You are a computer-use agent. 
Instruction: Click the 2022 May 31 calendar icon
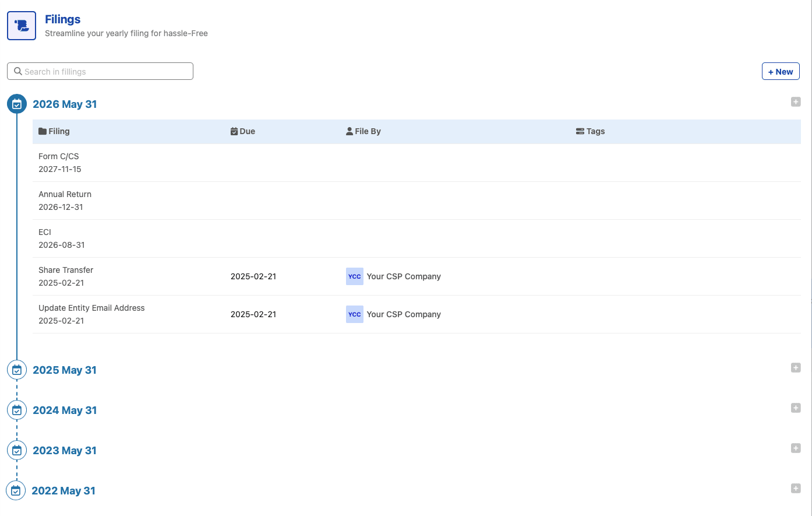pyautogui.click(x=16, y=491)
